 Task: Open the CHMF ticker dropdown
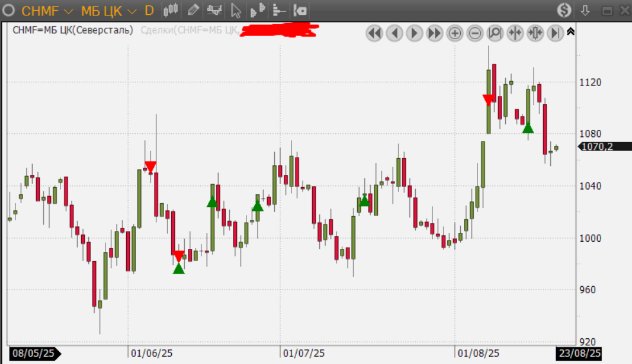pos(47,10)
